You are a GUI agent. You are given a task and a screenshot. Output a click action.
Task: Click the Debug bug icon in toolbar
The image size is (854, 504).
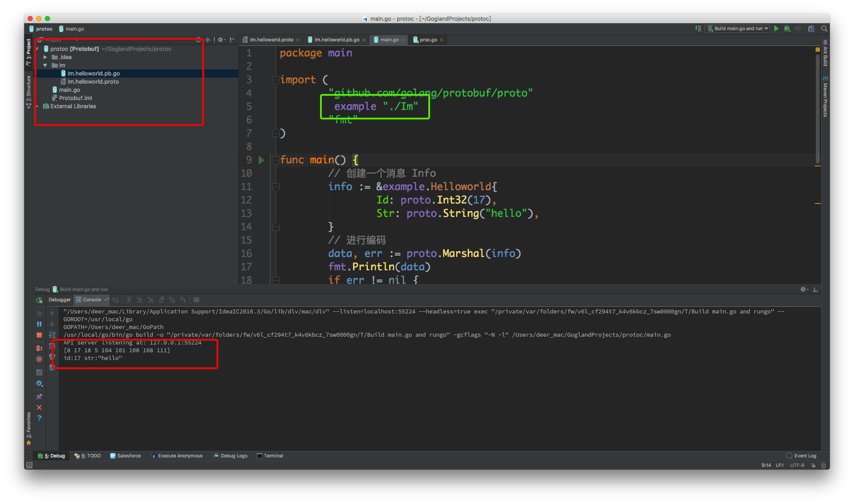787,28
